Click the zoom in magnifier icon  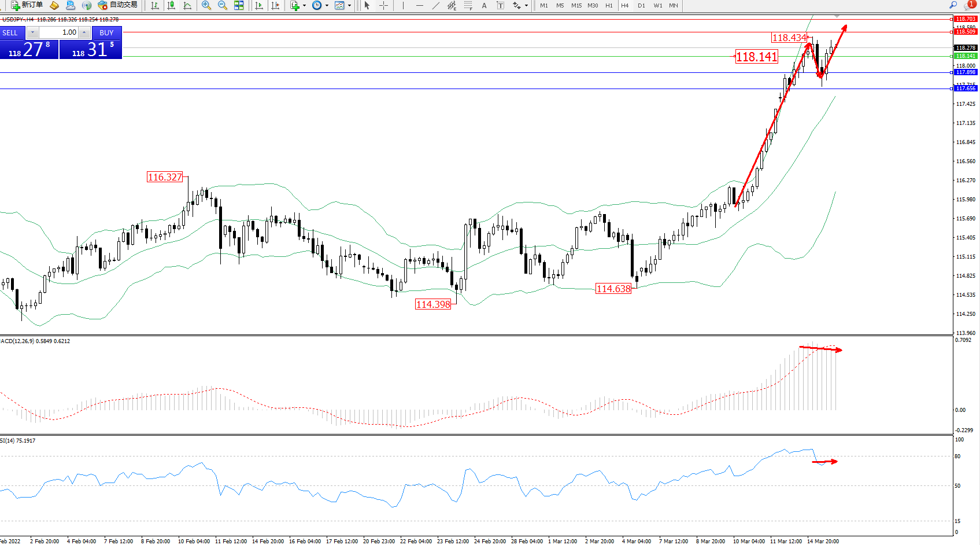click(206, 5)
